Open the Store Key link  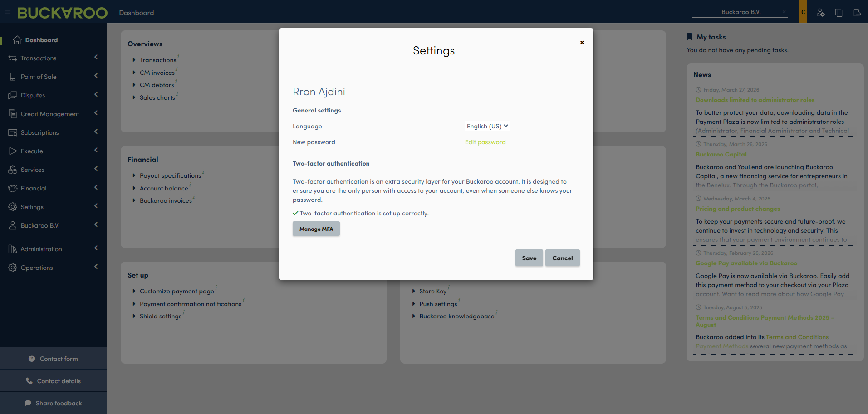pyautogui.click(x=432, y=291)
